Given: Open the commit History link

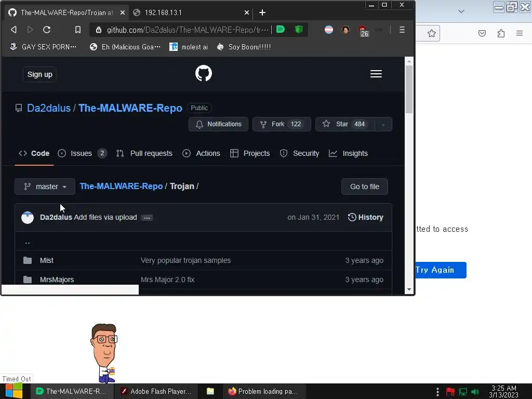Looking at the screenshot, I should (x=365, y=217).
